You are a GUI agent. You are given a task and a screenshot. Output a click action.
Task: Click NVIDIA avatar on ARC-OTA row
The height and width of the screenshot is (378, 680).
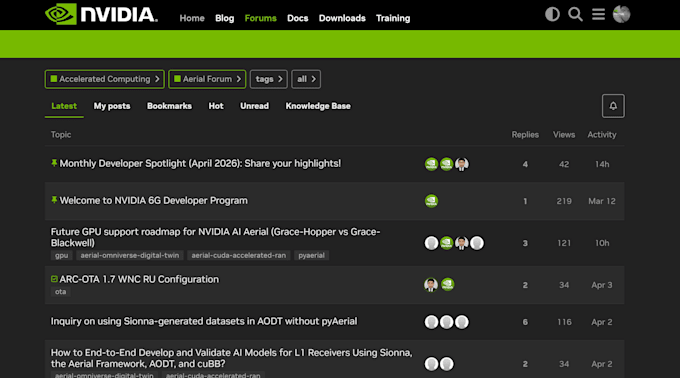[448, 284]
